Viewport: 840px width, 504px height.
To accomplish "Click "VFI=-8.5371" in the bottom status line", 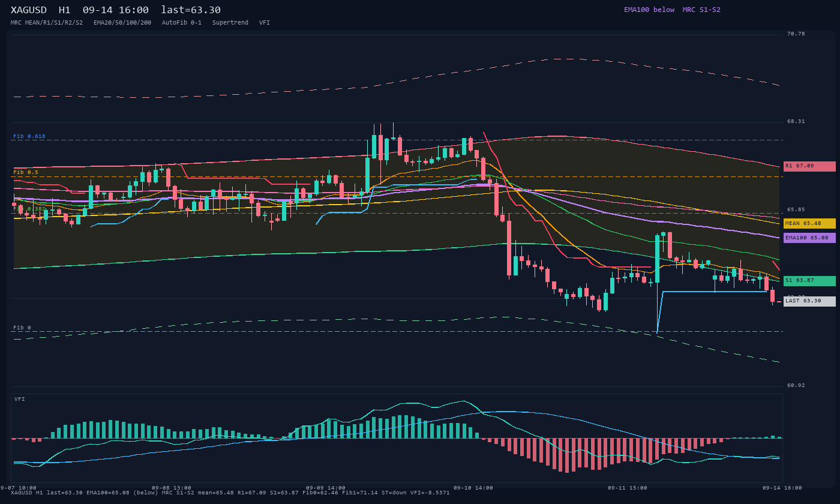I will (x=430, y=493).
